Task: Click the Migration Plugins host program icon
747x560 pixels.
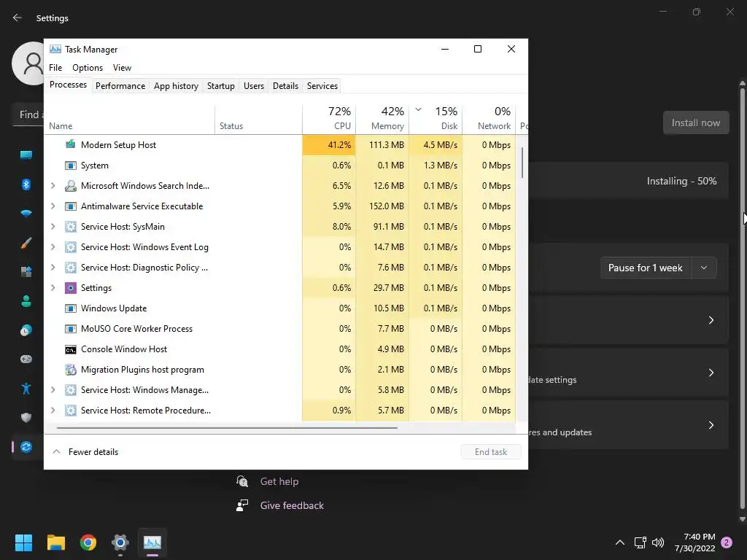Action: pyautogui.click(x=71, y=370)
